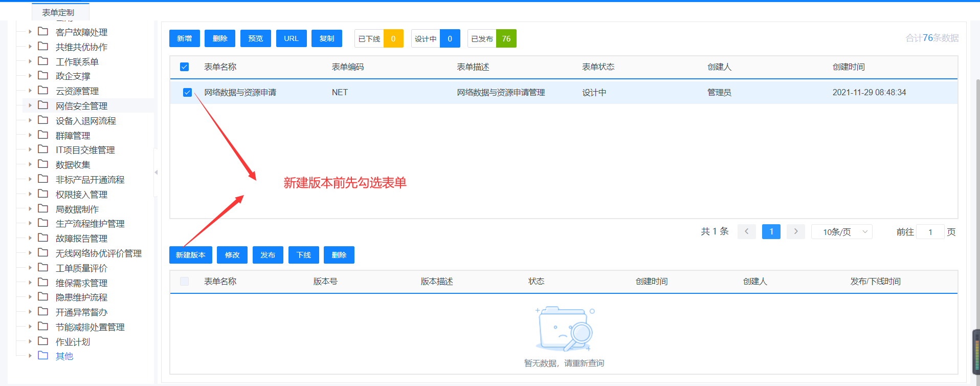Click the 数据收集 folder icon
This screenshot has width=980, height=386.
43,164
